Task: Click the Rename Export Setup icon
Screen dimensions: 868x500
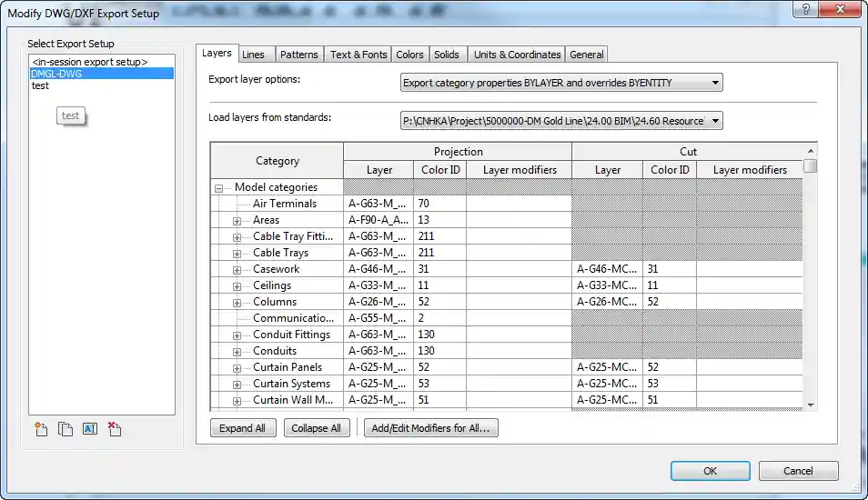Action: click(x=89, y=429)
